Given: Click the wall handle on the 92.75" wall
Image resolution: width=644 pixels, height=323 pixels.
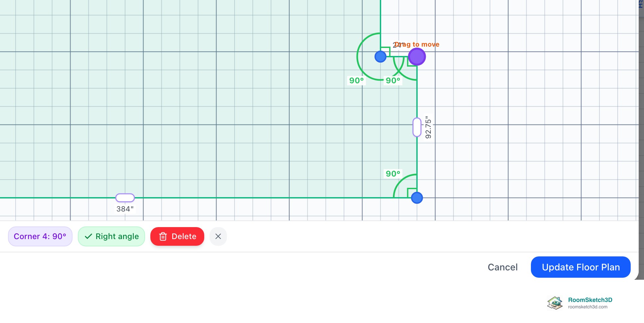Looking at the screenshot, I should coord(417,127).
